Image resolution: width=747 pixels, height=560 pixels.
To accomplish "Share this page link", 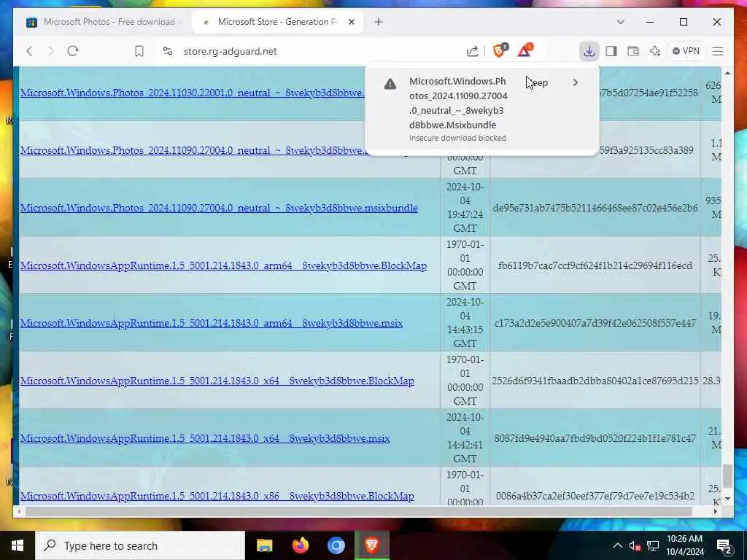I will 472,51.
